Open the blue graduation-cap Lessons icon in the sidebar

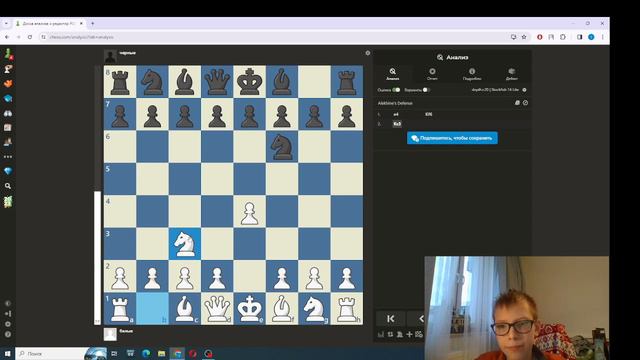click(x=8, y=98)
